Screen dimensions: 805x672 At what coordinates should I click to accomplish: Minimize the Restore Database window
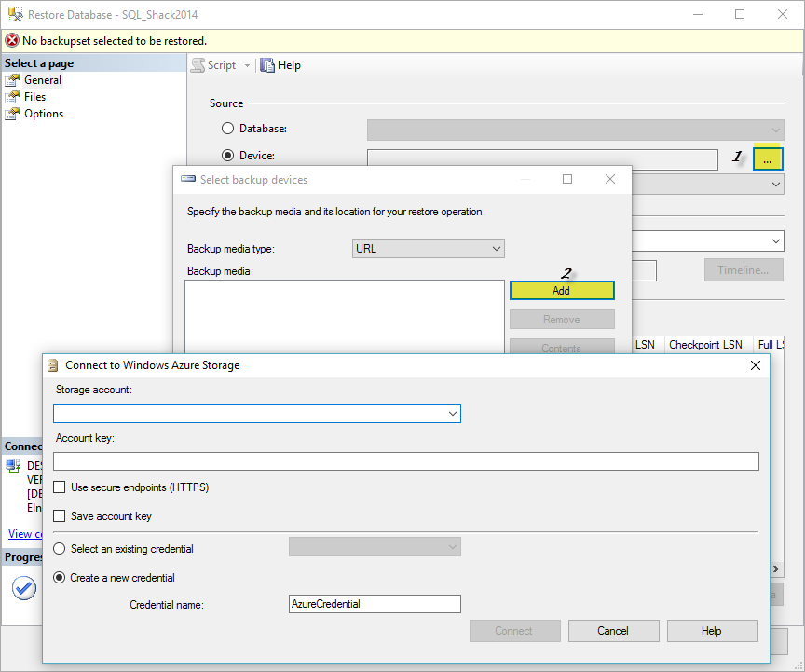(698, 14)
